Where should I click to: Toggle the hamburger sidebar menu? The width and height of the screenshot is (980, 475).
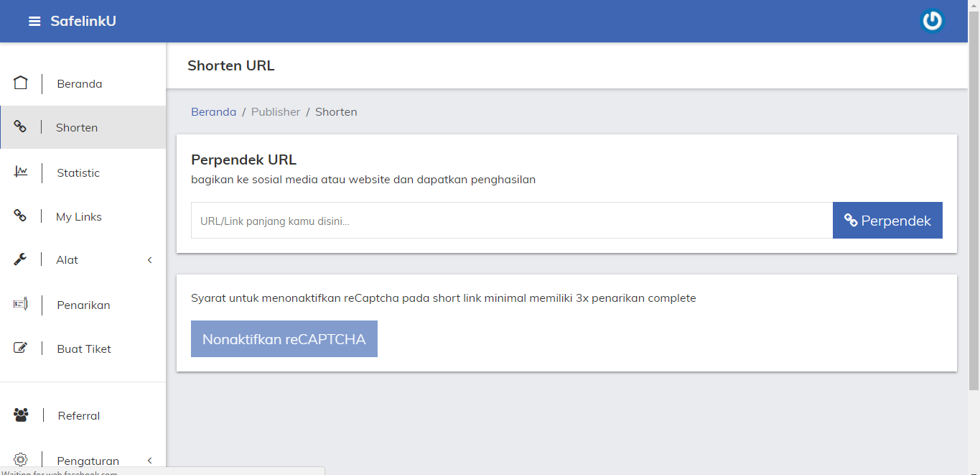(x=34, y=22)
